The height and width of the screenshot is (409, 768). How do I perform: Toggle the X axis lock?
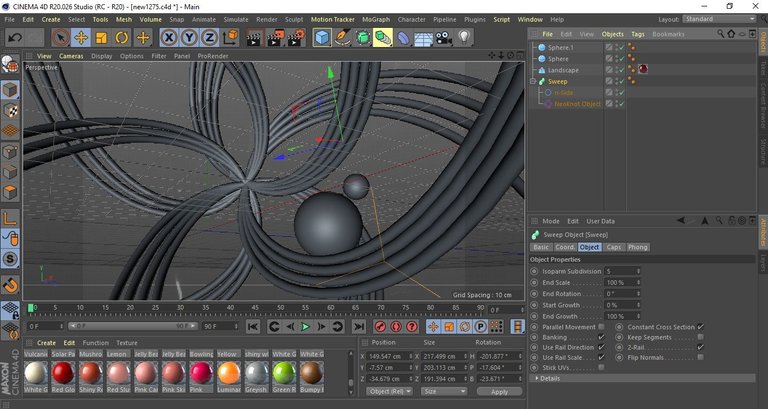[x=169, y=38]
